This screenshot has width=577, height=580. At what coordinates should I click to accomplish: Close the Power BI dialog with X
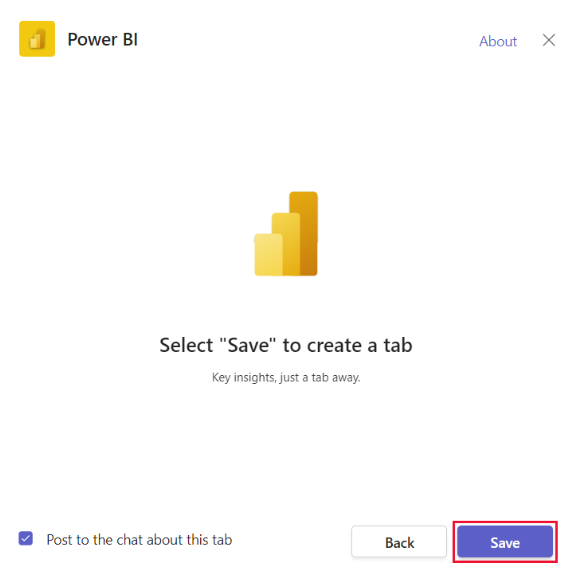(x=549, y=40)
